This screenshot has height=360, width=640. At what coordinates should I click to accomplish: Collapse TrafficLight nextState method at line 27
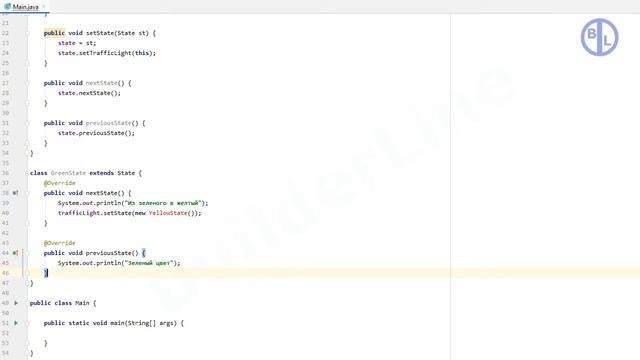point(27,83)
